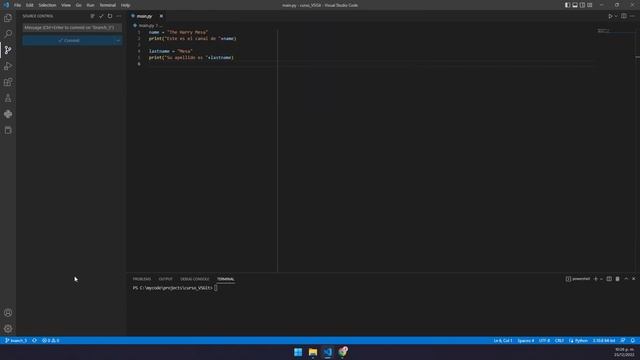Open the Windows Start menu
This screenshot has height=360, width=640.
tap(298, 352)
